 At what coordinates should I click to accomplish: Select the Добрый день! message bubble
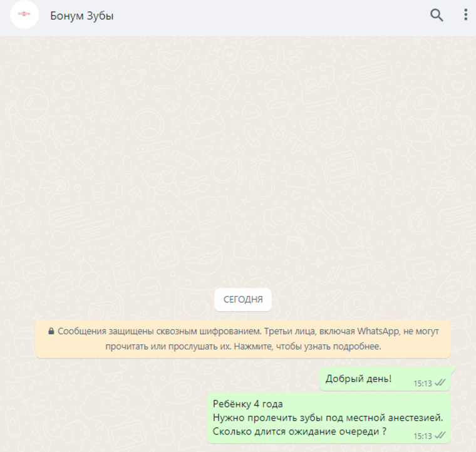(385, 379)
